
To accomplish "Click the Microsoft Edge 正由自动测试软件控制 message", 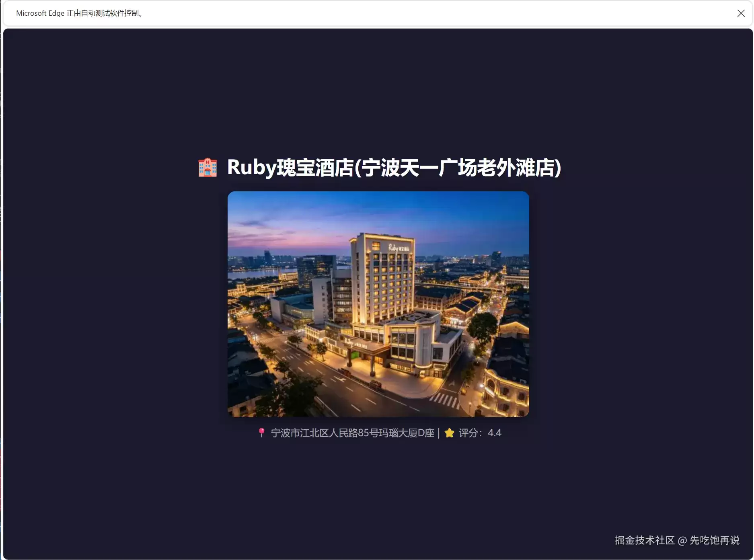I will tap(80, 13).
